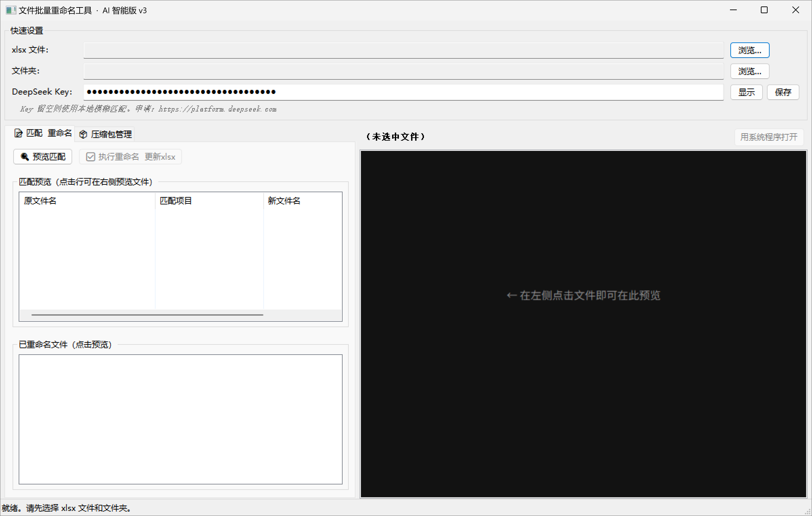
Task: Browse for the folder path
Action: click(x=749, y=72)
